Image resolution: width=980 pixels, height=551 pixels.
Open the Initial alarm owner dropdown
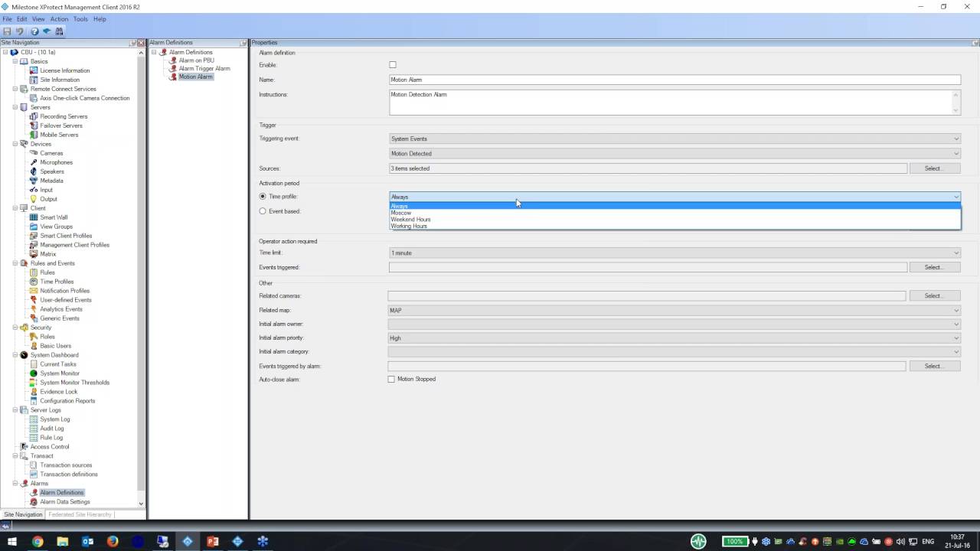[674, 324]
